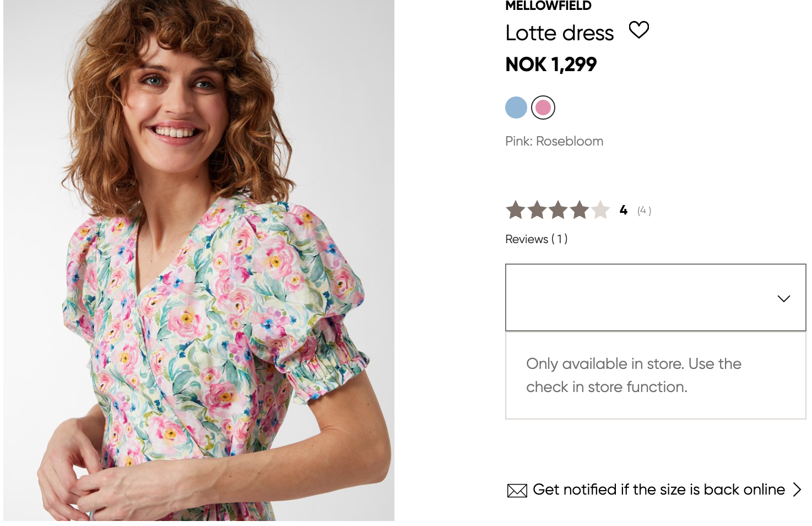Click the Lotte dress product title
Screen dimensions: 812x526
pos(559,33)
